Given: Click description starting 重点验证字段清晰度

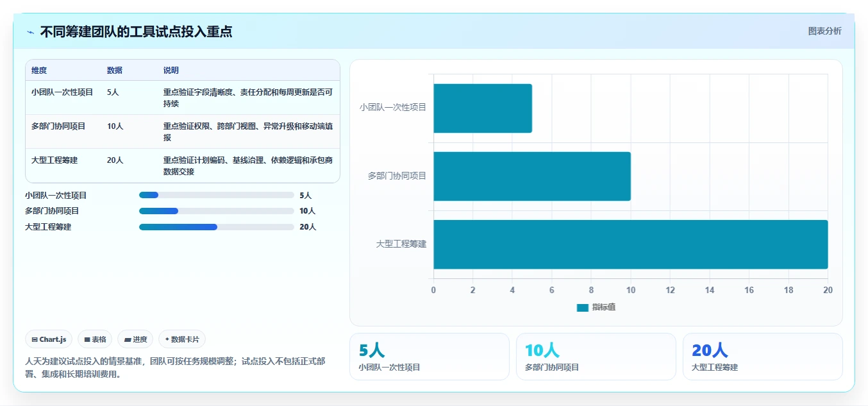Looking at the screenshot, I should 248,97.
